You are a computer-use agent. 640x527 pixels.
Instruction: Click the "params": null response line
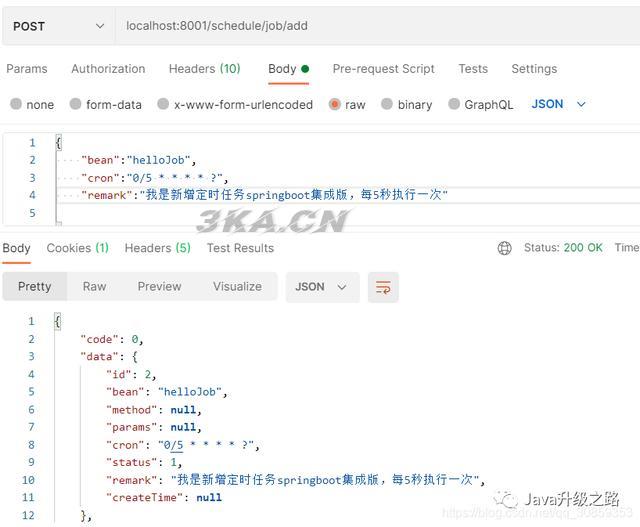tap(154, 427)
